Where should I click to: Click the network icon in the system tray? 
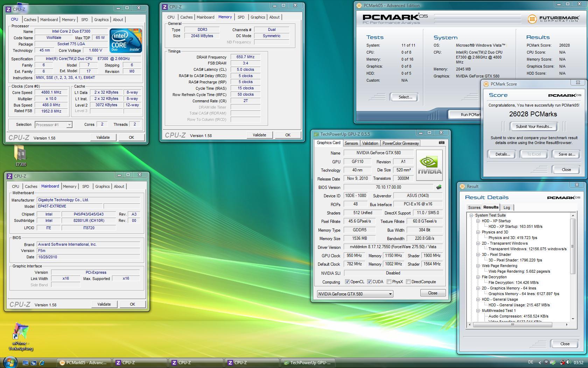click(563, 362)
